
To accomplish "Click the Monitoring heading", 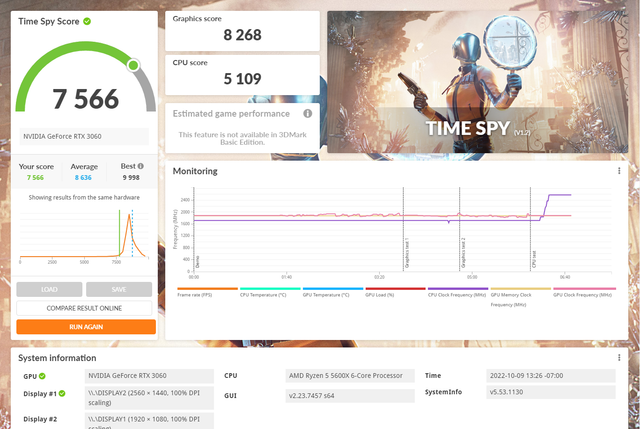I will 195,171.
